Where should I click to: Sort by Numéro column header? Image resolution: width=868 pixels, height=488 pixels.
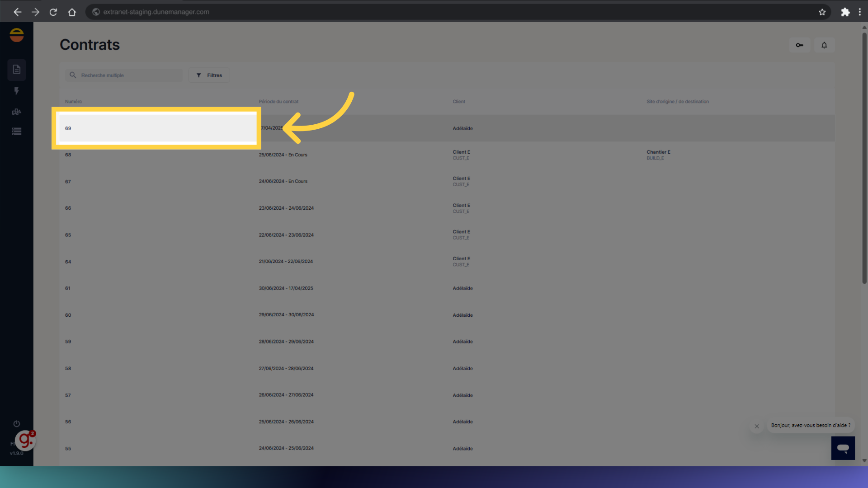pos(73,102)
